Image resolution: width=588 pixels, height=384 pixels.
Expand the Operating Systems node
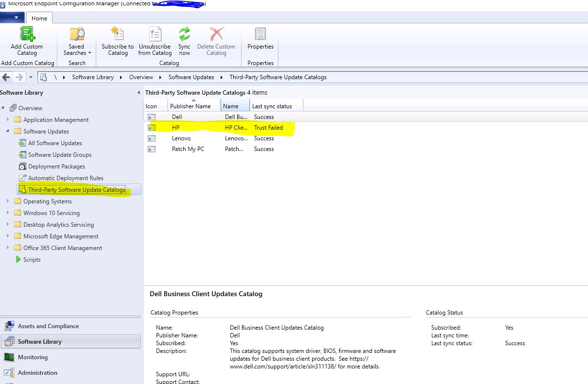pyautogui.click(x=8, y=201)
